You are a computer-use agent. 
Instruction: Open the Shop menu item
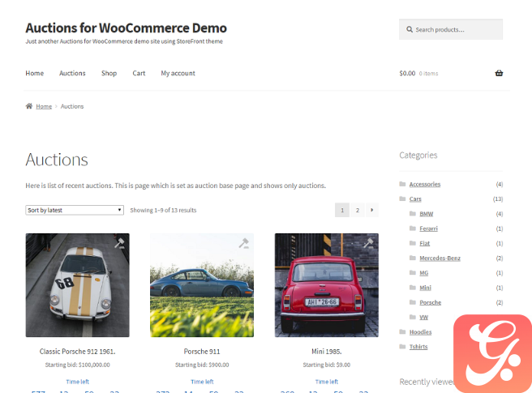click(109, 73)
